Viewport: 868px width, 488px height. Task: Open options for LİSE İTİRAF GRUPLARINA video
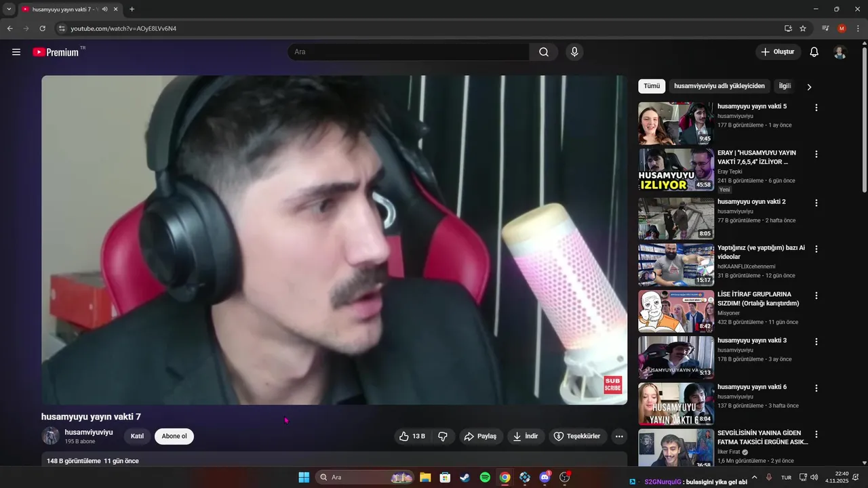point(816,296)
